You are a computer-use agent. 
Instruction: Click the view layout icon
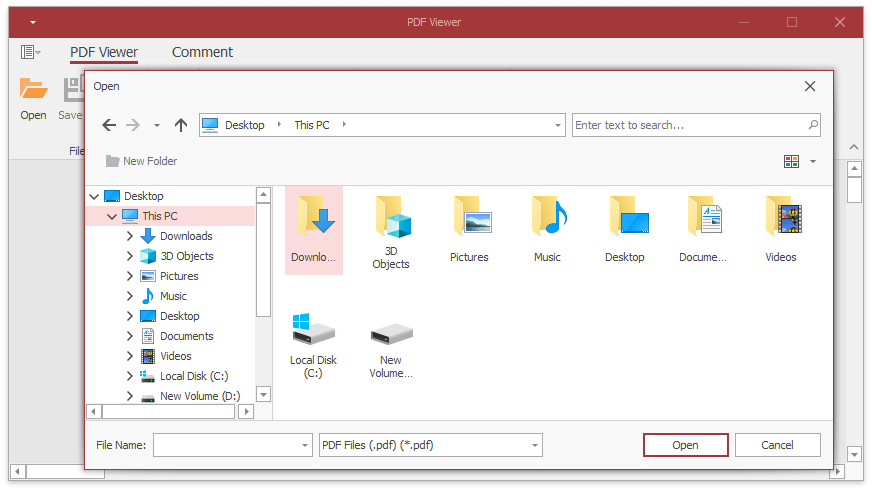tap(791, 161)
